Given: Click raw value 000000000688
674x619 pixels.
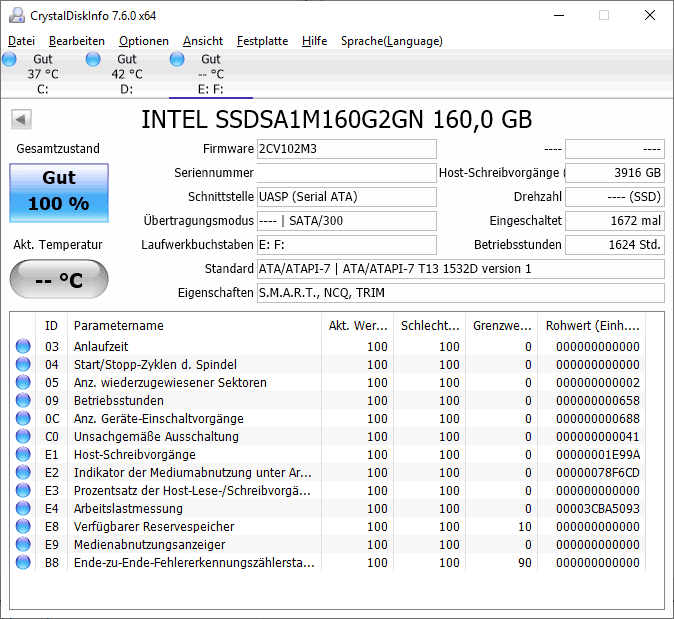Looking at the screenshot, I should [598, 419].
